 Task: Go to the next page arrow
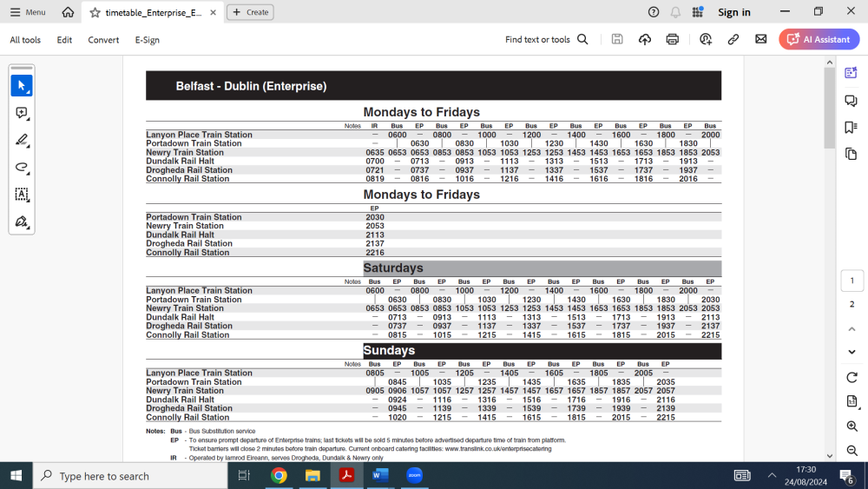click(852, 352)
